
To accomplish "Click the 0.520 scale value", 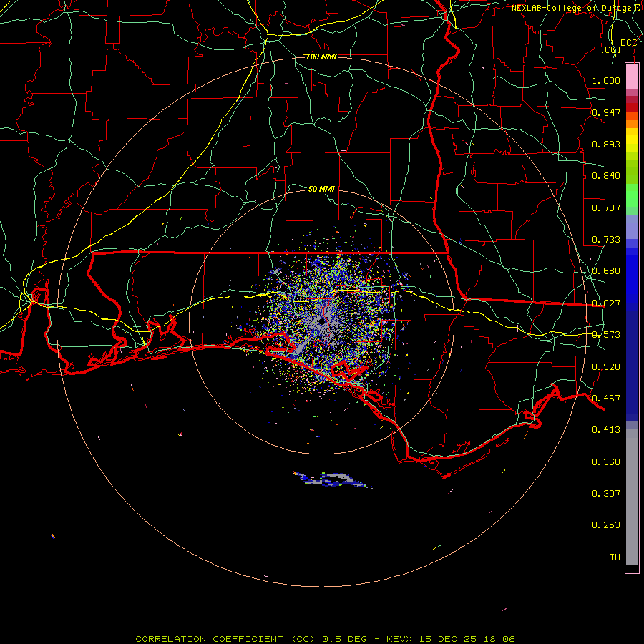I will point(606,367).
